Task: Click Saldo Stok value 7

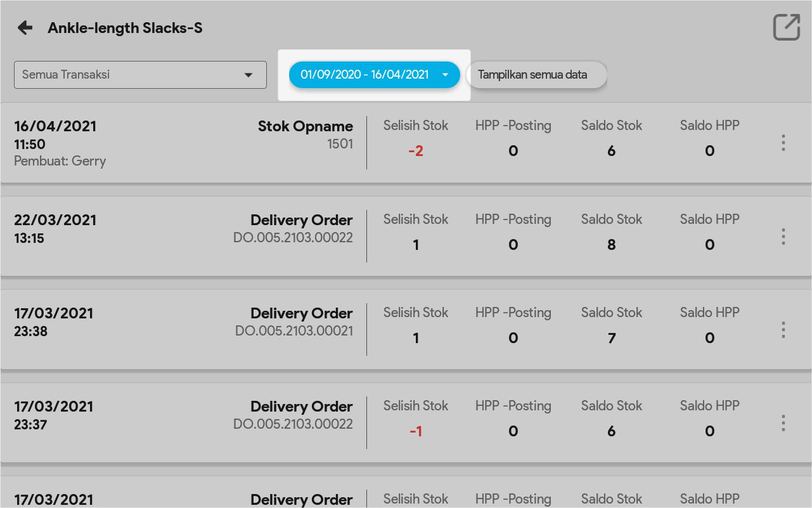Action: point(611,338)
